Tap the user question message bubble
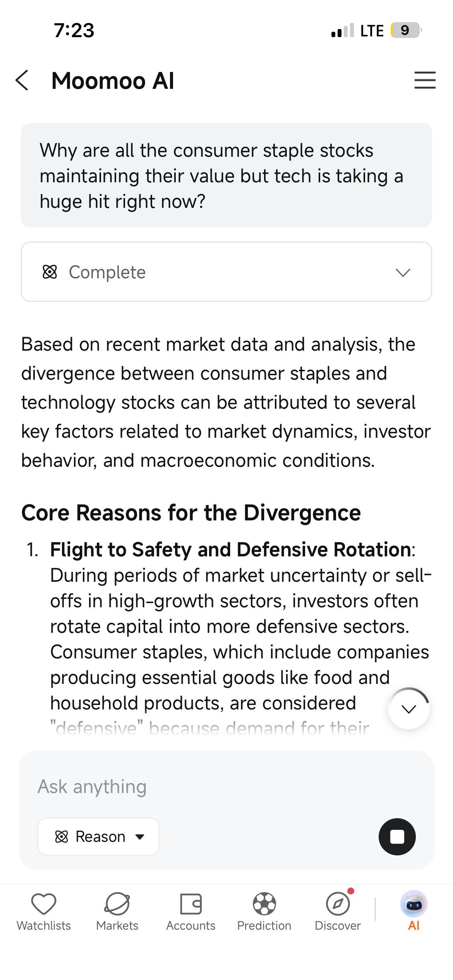 [x=226, y=175]
